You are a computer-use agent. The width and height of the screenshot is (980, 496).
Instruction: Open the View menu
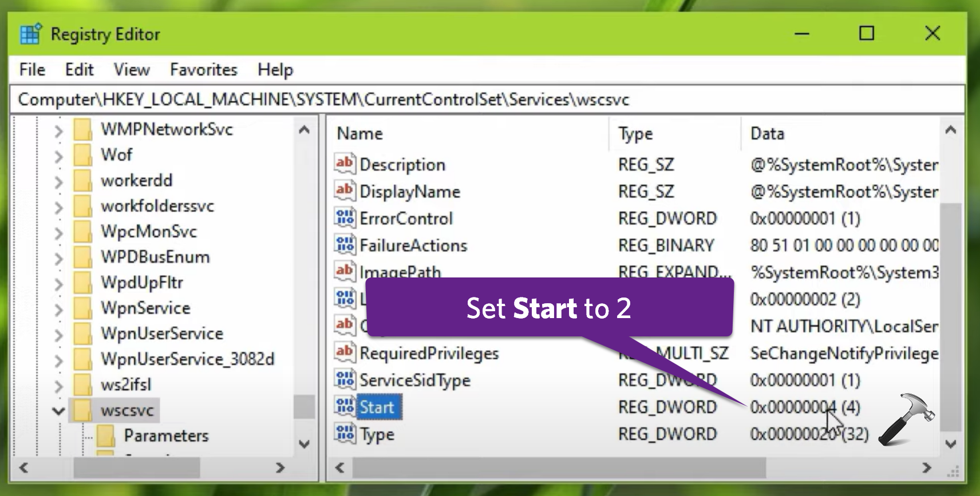[x=132, y=70]
